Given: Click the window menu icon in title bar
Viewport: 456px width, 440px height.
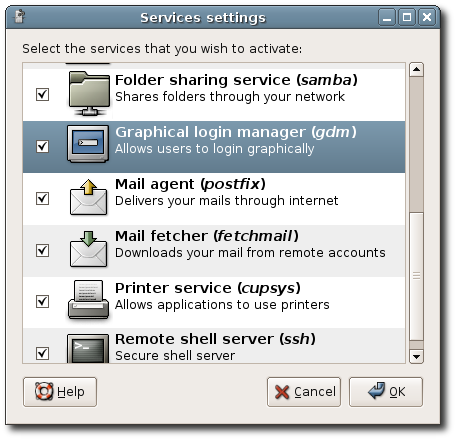Looking at the screenshot, I should coord(19,17).
